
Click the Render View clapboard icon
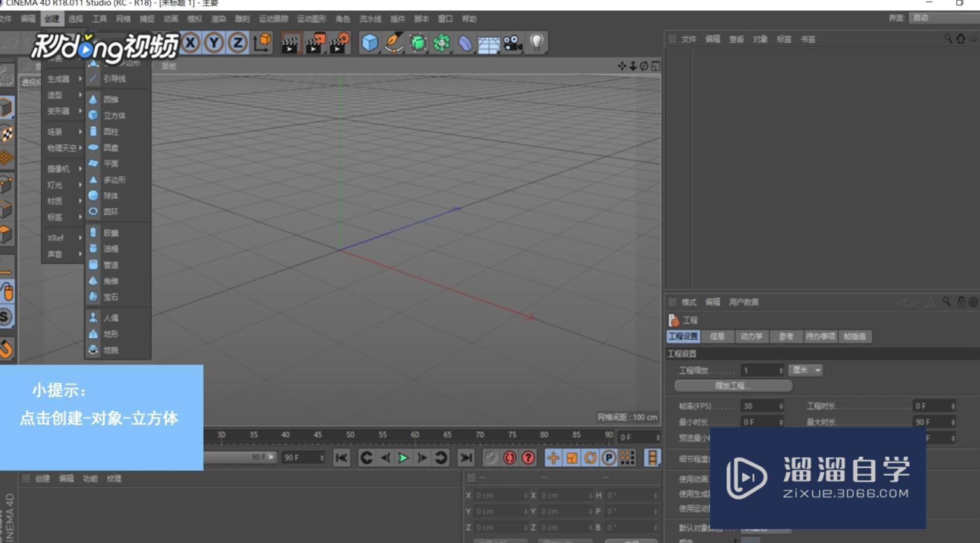coord(289,42)
